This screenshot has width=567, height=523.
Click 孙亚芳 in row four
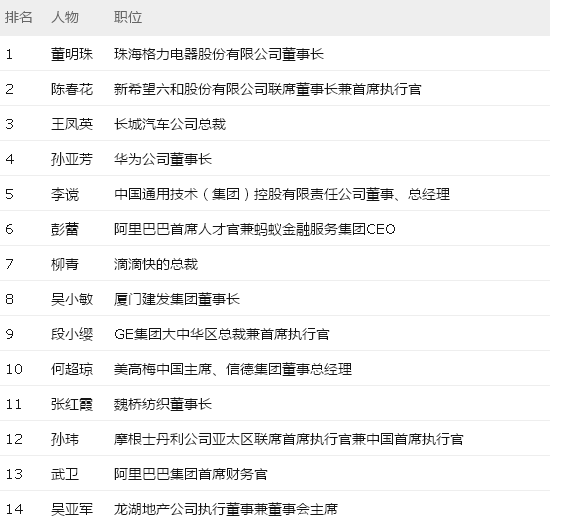(72, 159)
